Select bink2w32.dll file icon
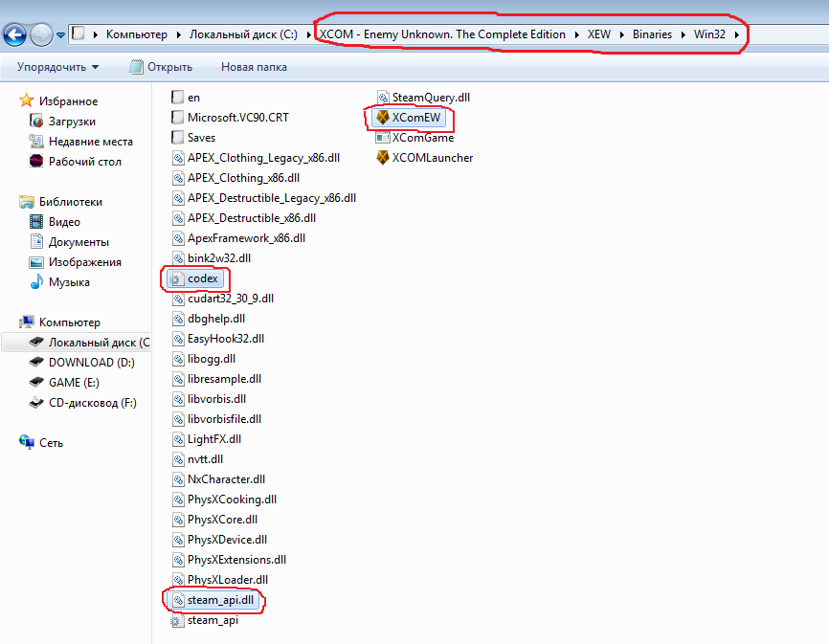Image resolution: width=829 pixels, height=644 pixels. 178,258
